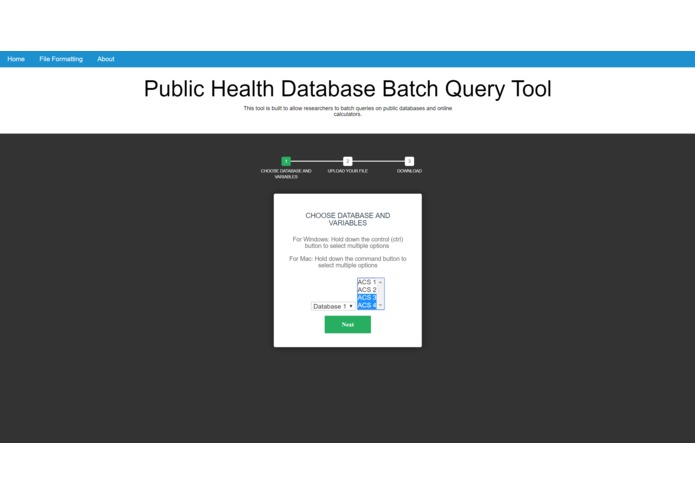This screenshot has width=695, height=494.
Task: Click step 2 Upload Your File marker
Action: [x=348, y=161]
